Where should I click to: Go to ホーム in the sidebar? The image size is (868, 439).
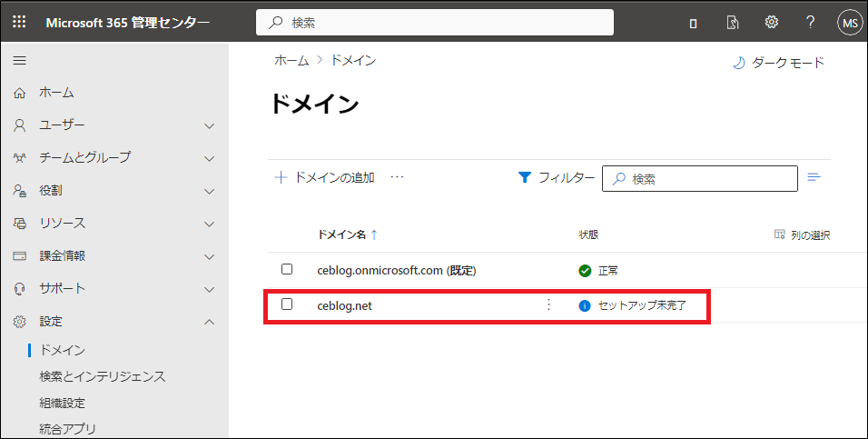56,93
